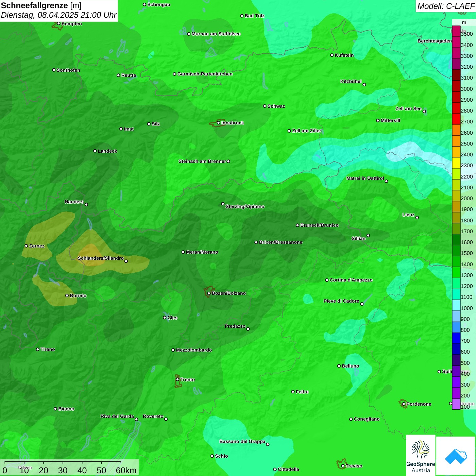Select the cyan 1000 m legend swatch
This screenshot has height=476, width=476.
456,305
